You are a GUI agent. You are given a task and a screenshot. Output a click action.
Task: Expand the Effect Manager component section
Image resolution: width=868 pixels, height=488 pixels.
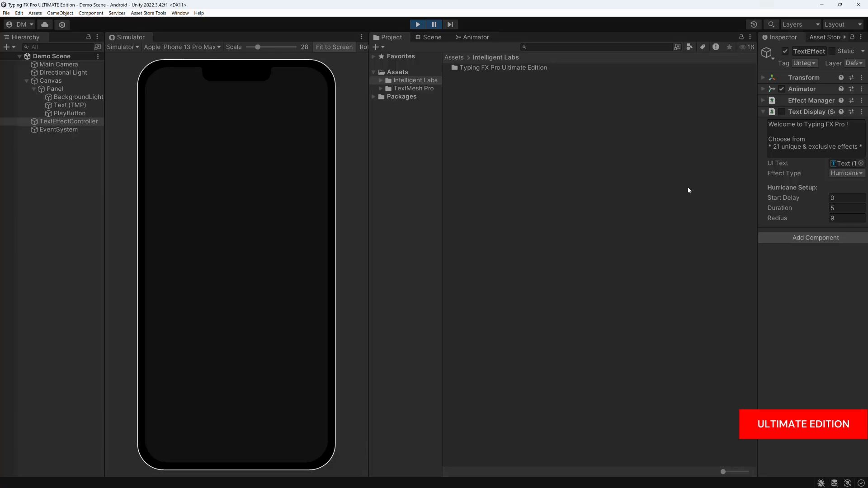tap(764, 100)
